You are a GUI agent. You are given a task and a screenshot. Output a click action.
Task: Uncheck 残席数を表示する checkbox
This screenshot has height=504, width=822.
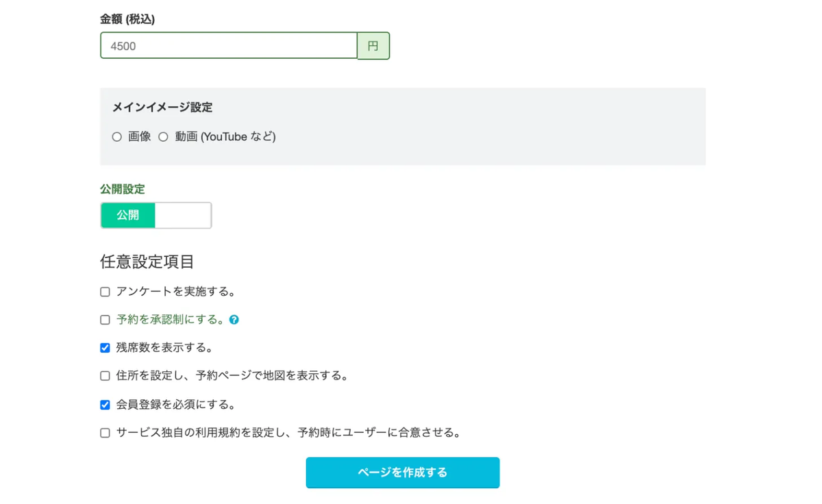[105, 348]
